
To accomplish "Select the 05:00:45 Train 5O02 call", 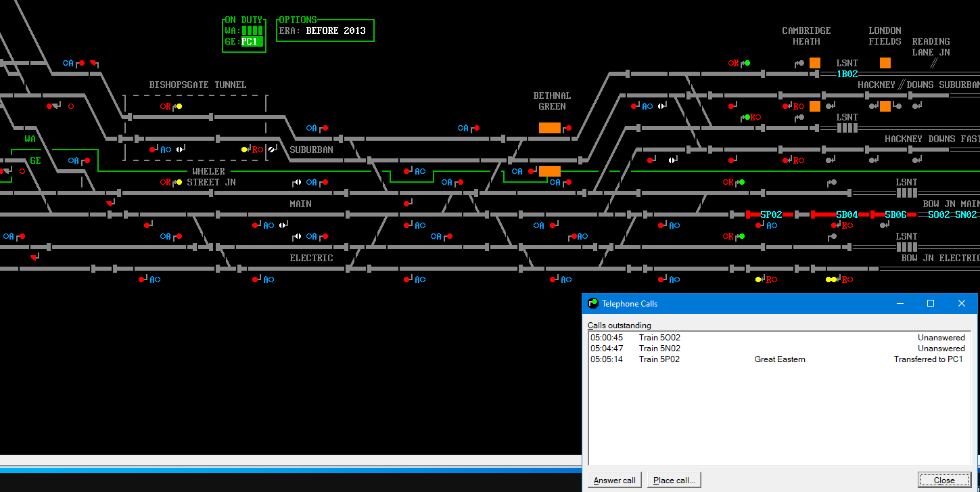I will (x=778, y=337).
